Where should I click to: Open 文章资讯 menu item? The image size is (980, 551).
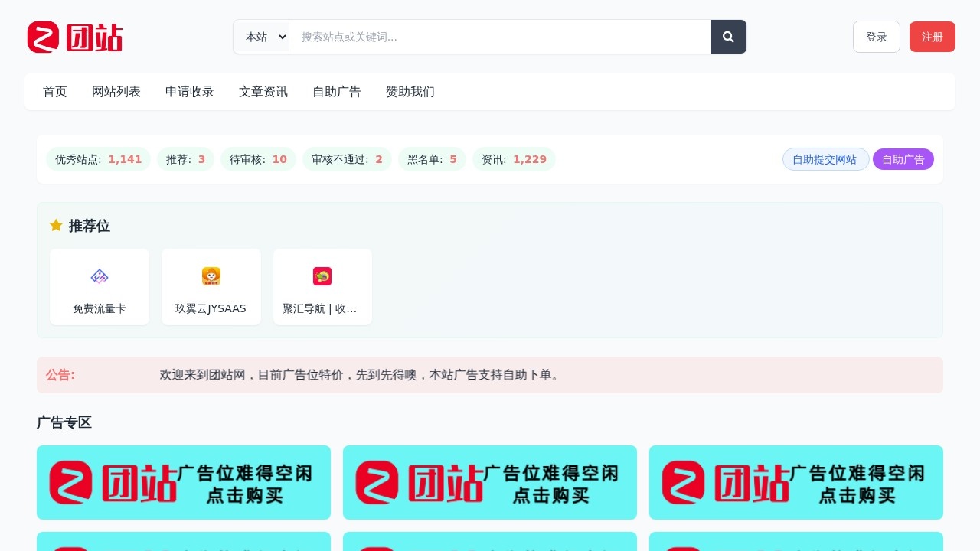[263, 92]
